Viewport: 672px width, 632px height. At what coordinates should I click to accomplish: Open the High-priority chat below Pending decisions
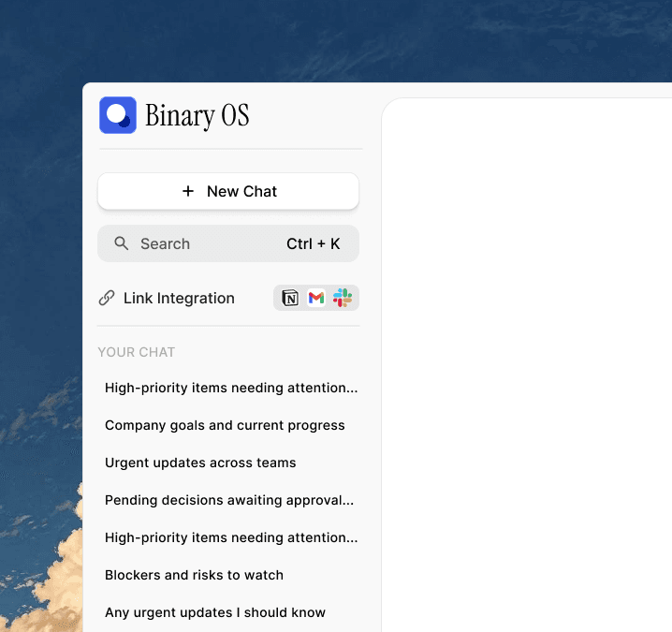pos(230,537)
